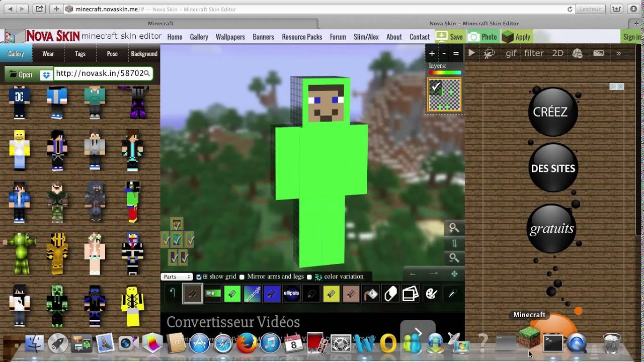Enable Mirror arms and legs

[242, 277]
